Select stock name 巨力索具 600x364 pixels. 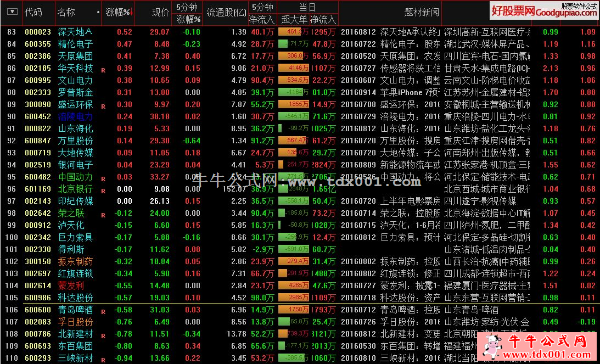(x=75, y=237)
